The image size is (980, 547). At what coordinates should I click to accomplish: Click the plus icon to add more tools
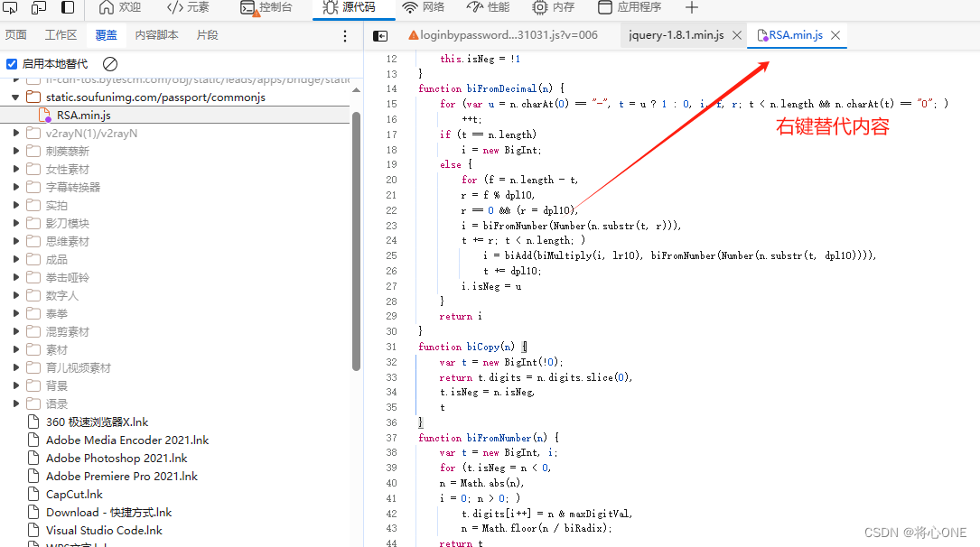point(691,7)
